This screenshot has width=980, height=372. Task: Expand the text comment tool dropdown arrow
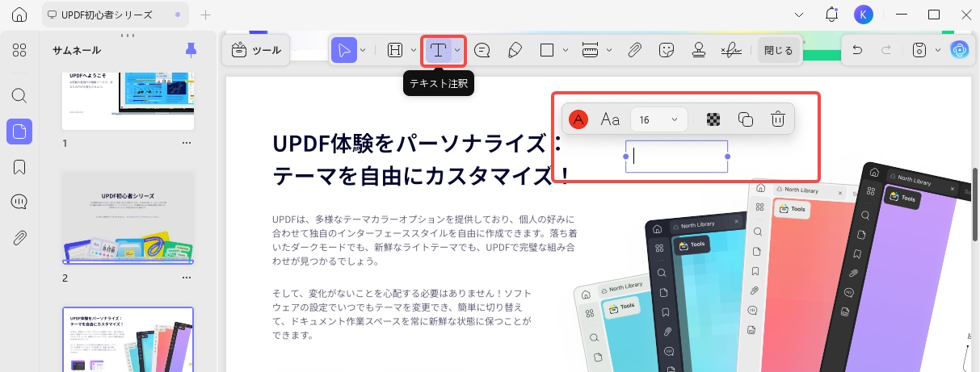(457, 50)
